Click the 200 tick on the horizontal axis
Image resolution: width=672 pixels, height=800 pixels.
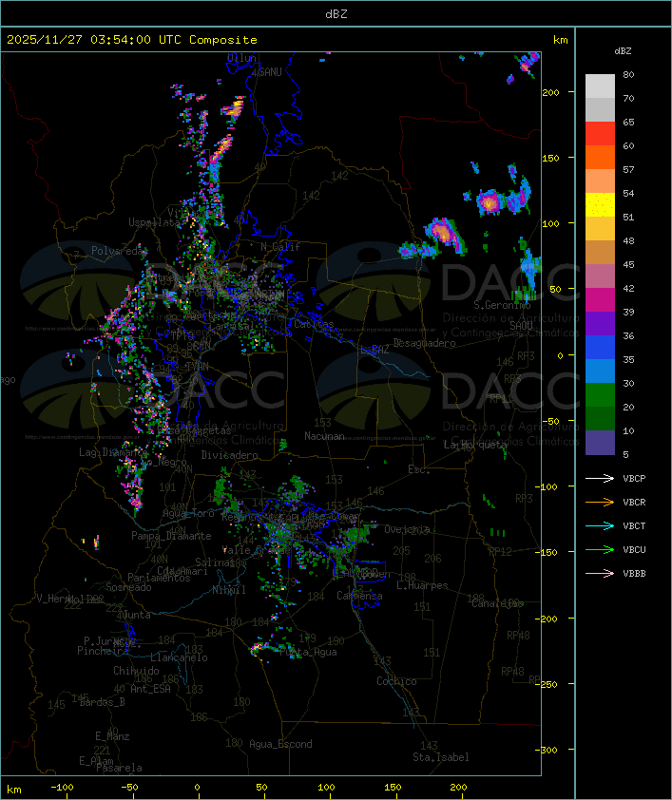pos(458,788)
